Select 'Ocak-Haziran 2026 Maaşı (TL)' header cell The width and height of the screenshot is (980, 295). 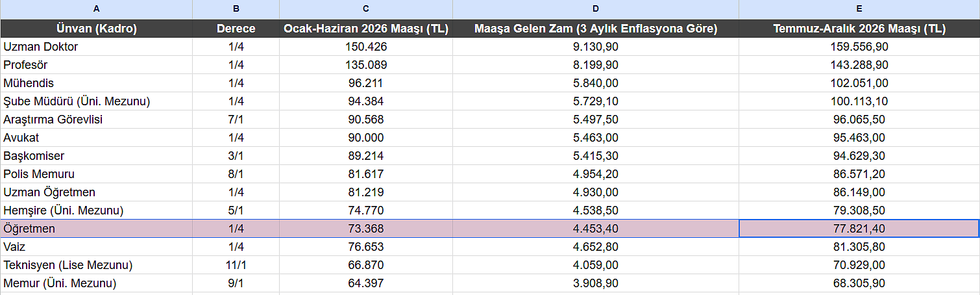pos(366,29)
